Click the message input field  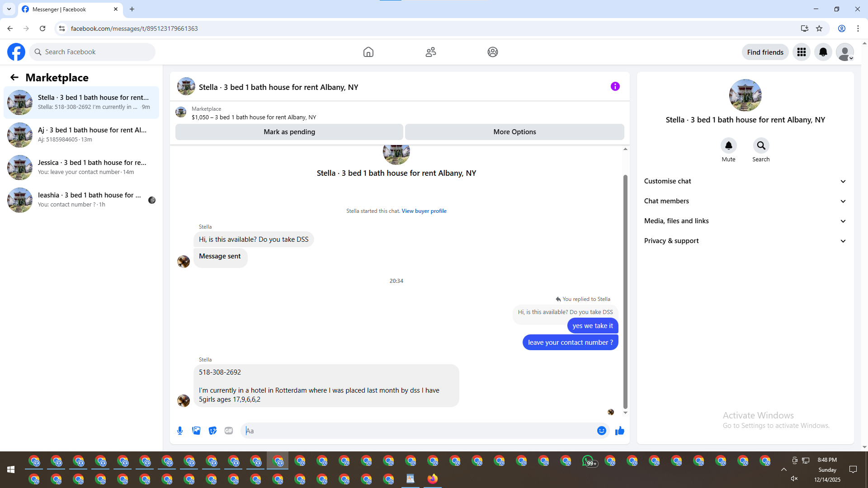coord(418,431)
